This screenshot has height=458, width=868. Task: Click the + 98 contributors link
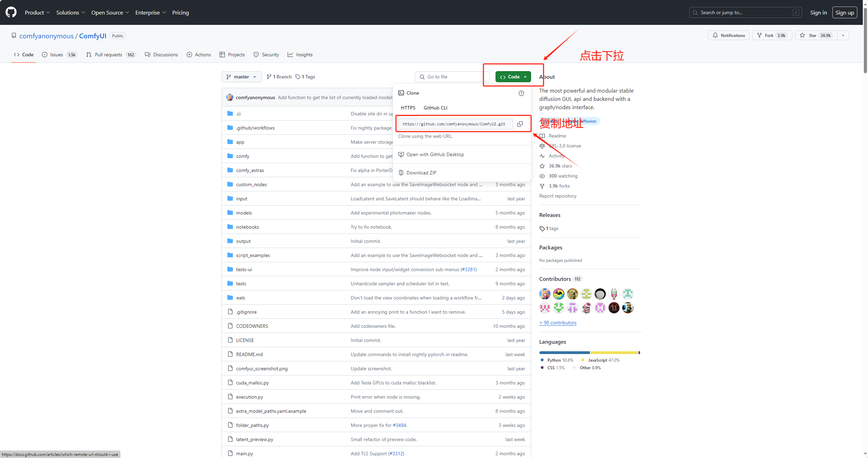(x=558, y=323)
